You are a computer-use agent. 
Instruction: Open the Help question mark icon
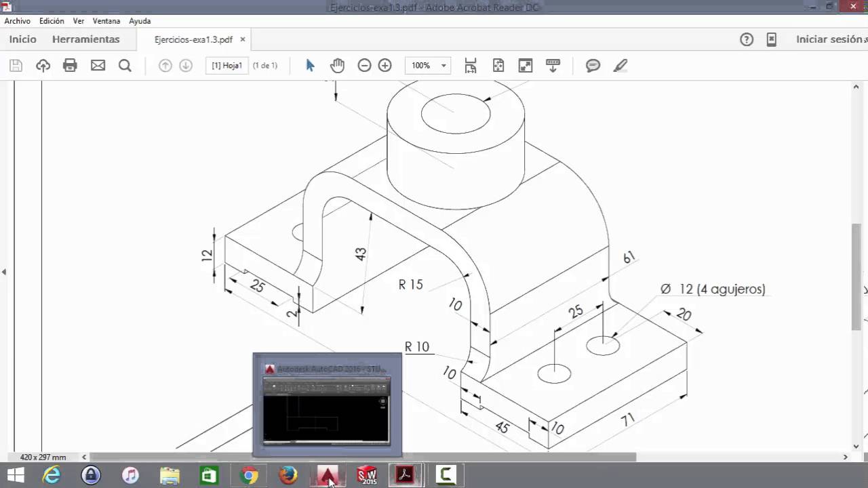point(747,39)
